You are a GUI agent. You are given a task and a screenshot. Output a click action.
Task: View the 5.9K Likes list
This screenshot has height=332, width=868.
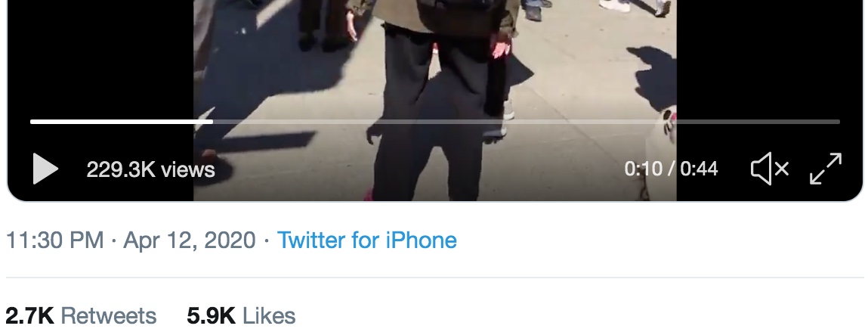[241, 316]
